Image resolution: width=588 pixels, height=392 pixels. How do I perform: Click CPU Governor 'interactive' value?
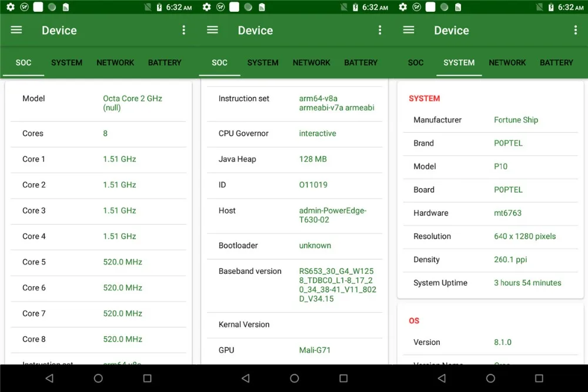pos(318,133)
